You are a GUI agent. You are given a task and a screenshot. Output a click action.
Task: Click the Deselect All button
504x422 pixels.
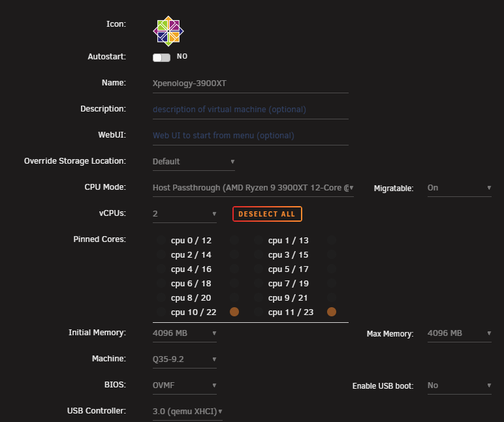[267, 214]
